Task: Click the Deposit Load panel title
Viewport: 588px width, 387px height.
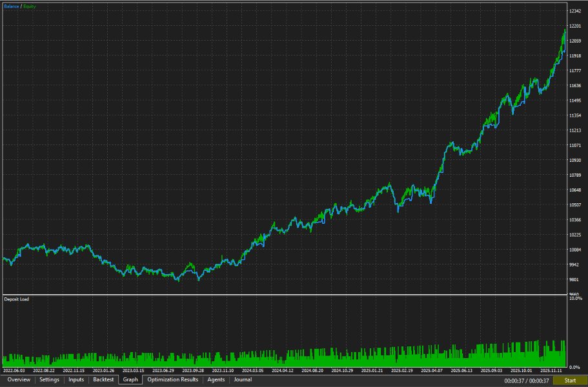Action: [x=17, y=299]
